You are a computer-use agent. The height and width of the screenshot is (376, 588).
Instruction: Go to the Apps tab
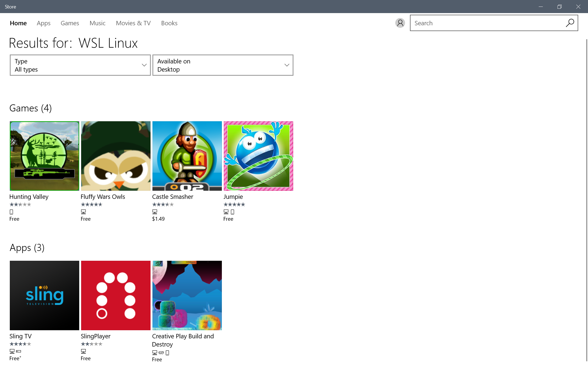44,23
